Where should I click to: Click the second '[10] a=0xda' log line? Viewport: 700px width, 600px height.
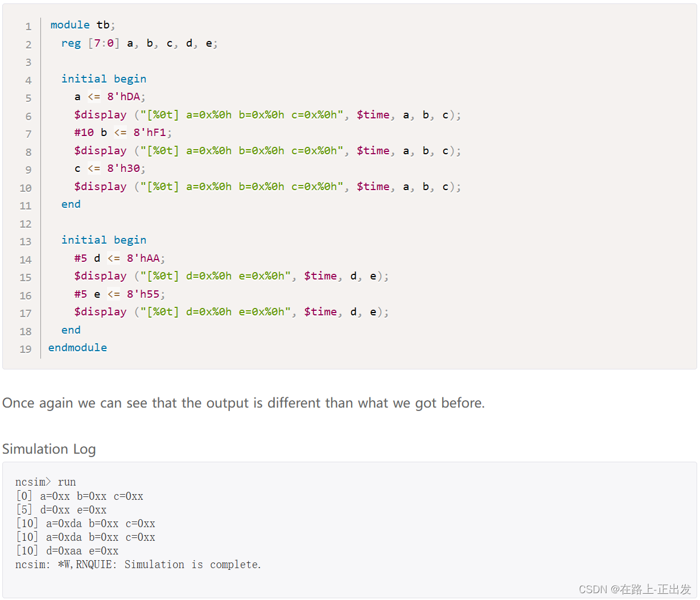[x=85, y=537]
